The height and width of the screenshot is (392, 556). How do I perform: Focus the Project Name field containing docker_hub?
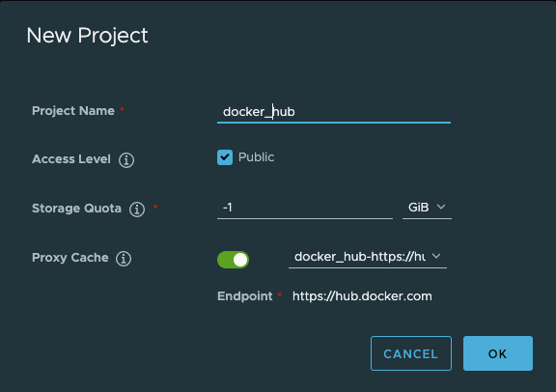click(334, 112)
